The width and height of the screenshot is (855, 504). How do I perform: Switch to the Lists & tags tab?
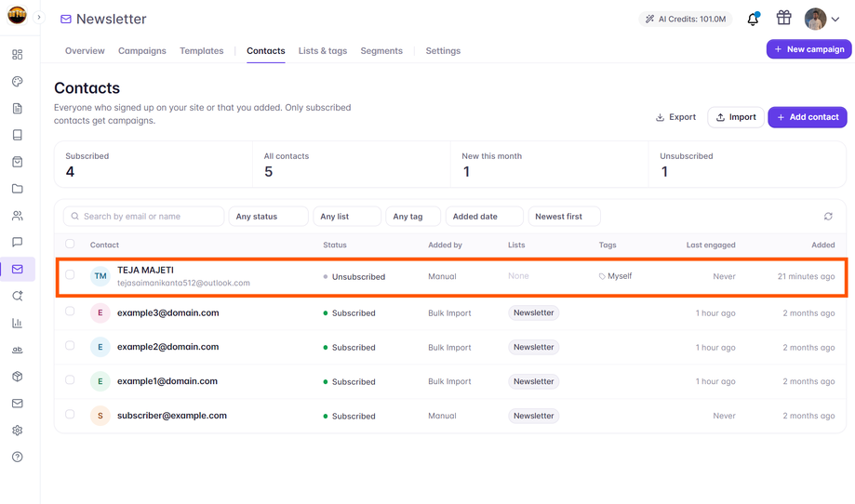[323, 50]
